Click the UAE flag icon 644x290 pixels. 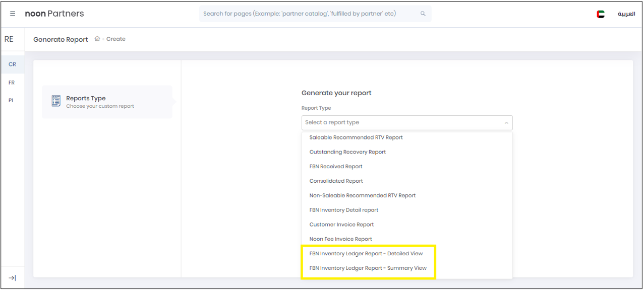coord(600,14)
